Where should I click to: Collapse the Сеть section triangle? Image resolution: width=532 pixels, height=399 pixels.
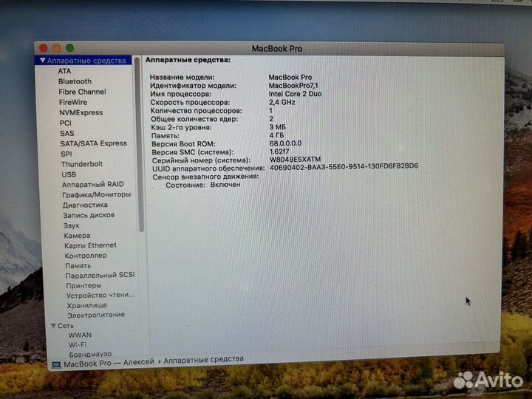[x=53, y=326]
